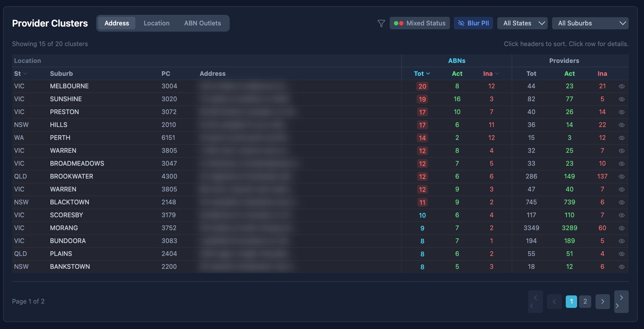Select the MORANG suburb cell
Screen dimensions: 644x329
[64, 228]
